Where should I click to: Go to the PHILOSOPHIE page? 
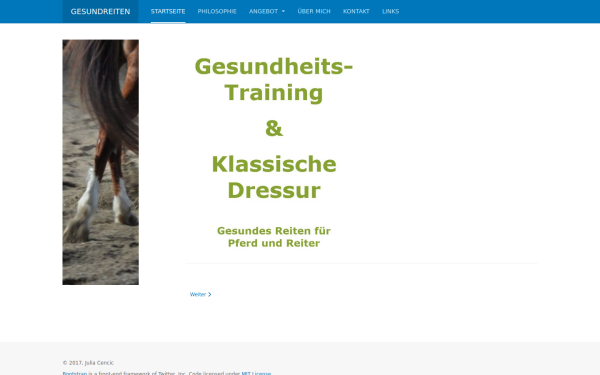[x=217, y=11]
